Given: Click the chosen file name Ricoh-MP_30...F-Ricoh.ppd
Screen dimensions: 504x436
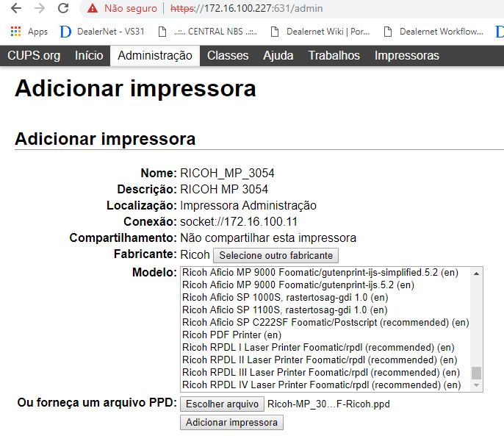Looking at the screenshot, I should (328, 404).
